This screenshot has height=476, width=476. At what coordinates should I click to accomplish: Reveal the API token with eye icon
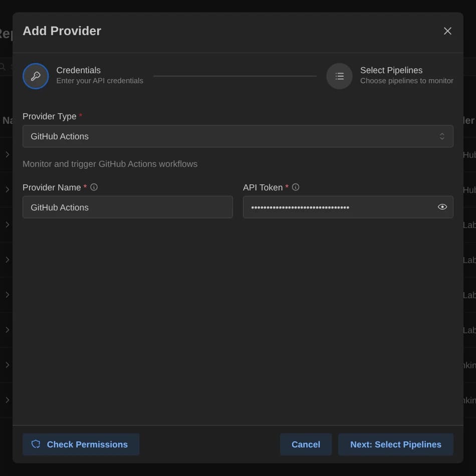442,207
